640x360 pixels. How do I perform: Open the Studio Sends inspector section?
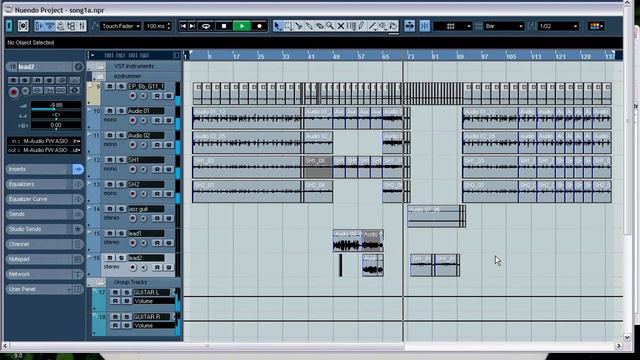click(x=44, y=229)
